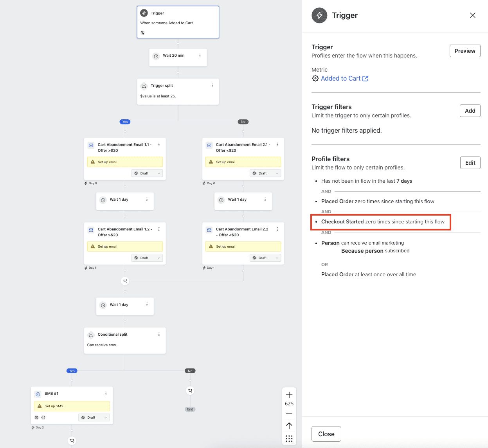Click the scroll-to-top arrow icon
Image resolution: width=488 pixels, height=448 pixels.
(x=289, y=426)
